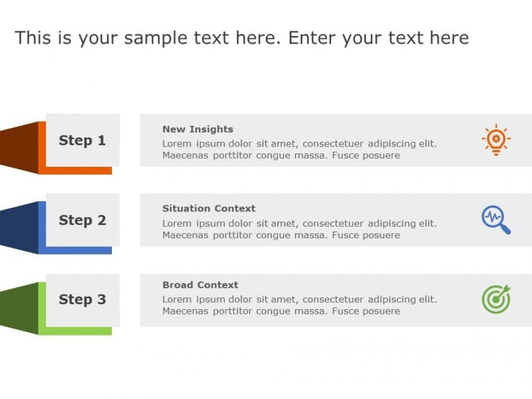Click the Lorem ipsum paragraph under Situation Context
Viewport: 532px width, 399px height.
[x=299, y=229]
